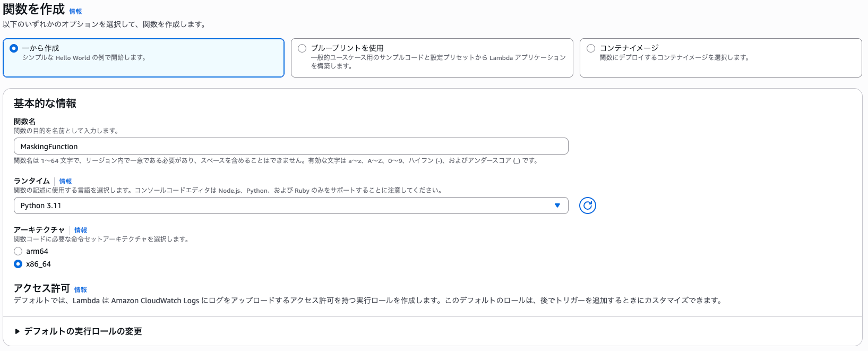Click text シンプルな Hello World の例で開始します
868x351 pixels.
83,58
